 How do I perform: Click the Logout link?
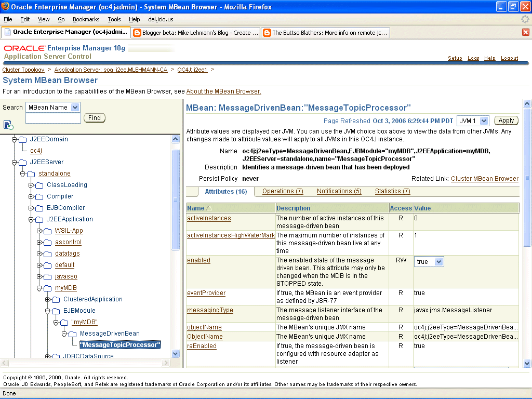509,58
